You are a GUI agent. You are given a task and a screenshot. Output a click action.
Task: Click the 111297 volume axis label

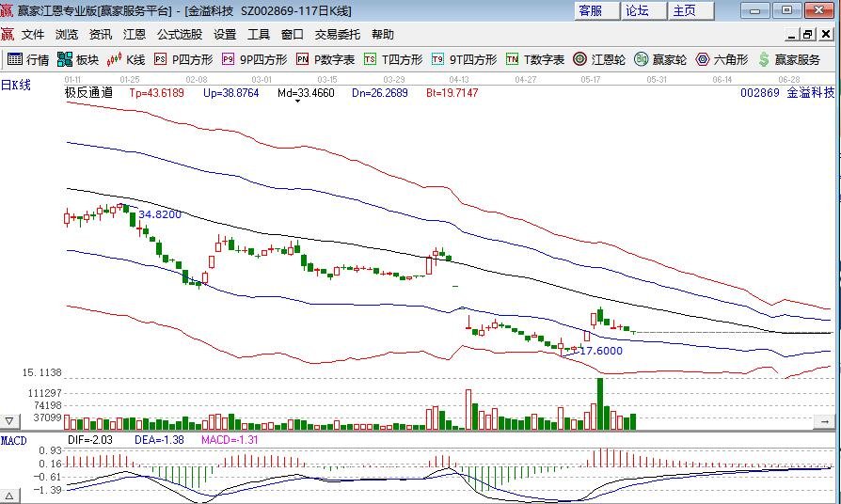[x=47, y=393]
